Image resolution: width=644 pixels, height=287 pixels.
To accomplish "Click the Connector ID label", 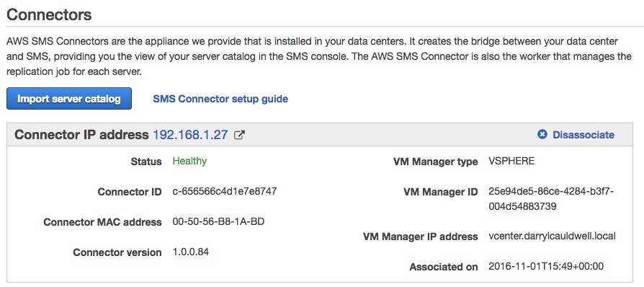I will [x=130, y=192].
